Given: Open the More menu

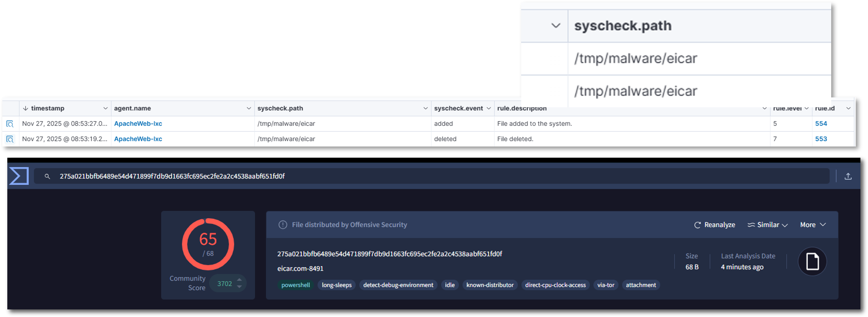Looking at the screenshot, I should coord(813,225).
